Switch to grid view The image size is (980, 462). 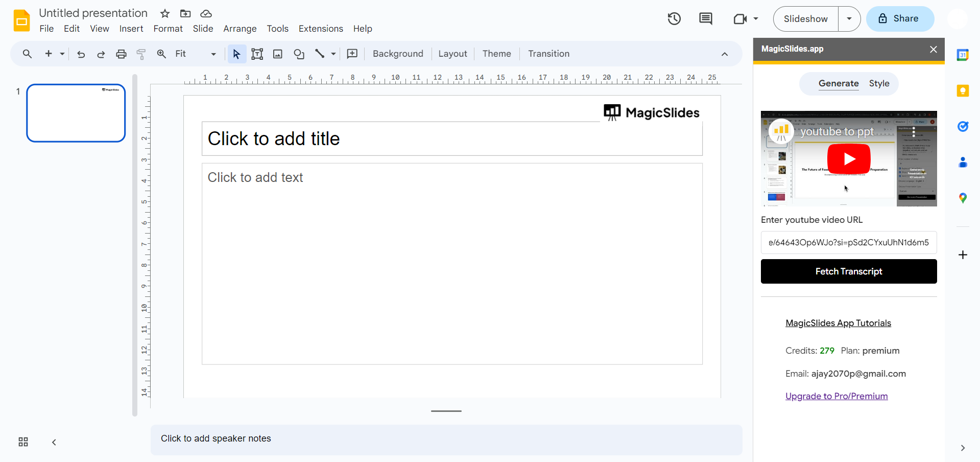tap(23, 442)
